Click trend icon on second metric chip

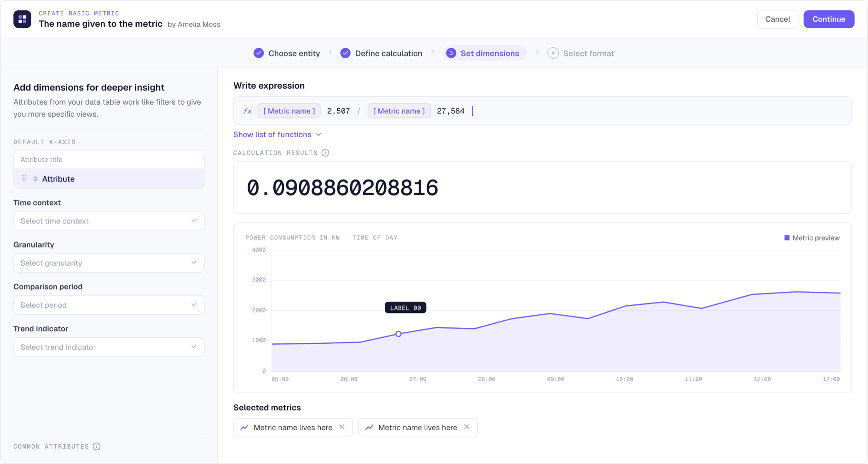[x=369, y=428]
